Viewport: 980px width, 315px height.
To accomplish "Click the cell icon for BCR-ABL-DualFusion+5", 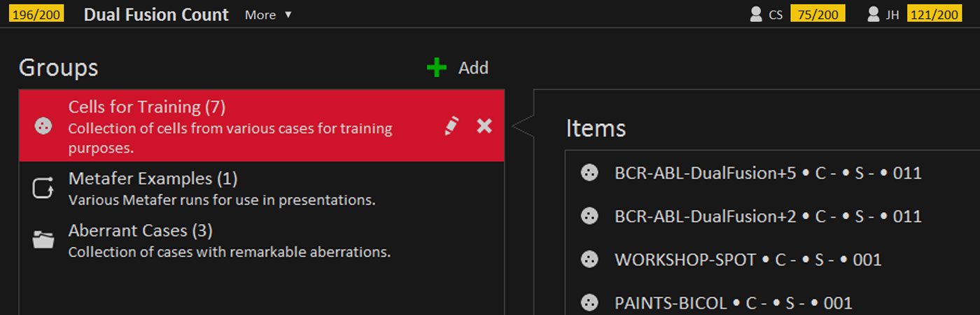I will tap(589, 173).
